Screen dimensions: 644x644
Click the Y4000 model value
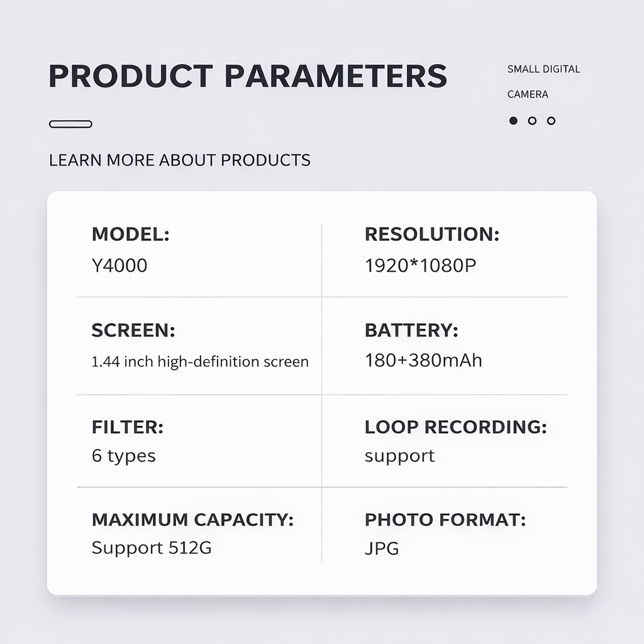pos(119,265)
